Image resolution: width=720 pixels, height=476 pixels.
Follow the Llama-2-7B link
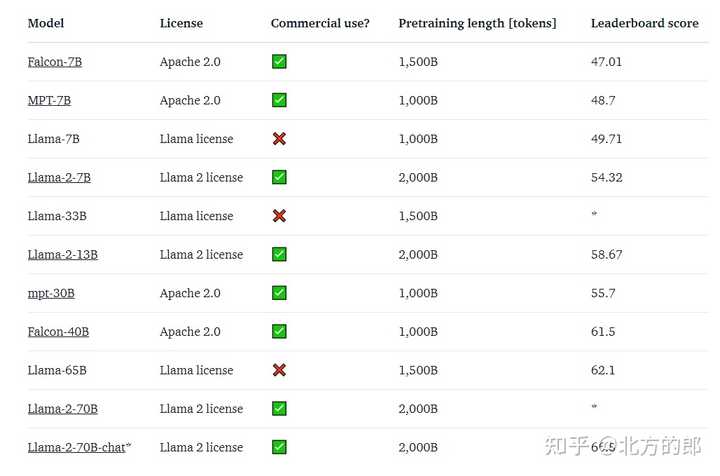pos(59,178)
